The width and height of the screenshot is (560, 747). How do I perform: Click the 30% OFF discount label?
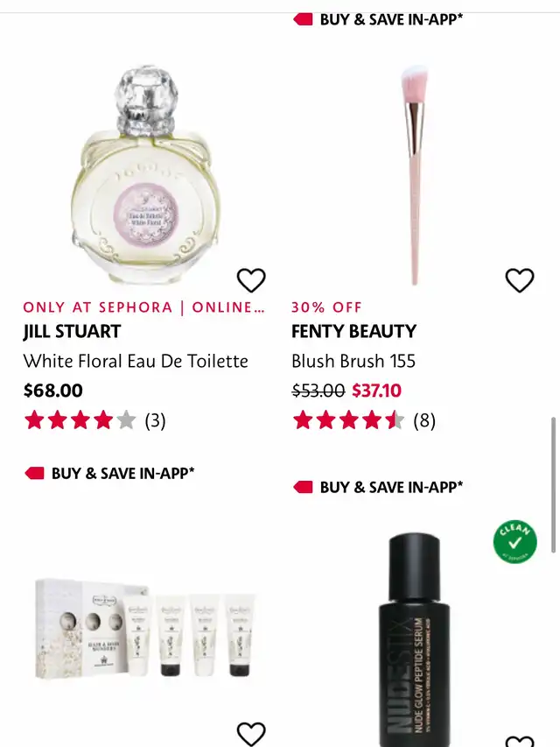[326, 307]
